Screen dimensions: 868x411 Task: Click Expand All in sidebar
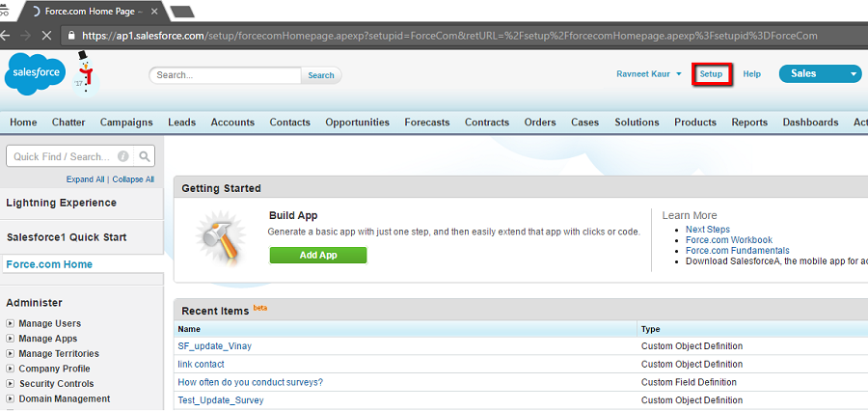coord(85,179)
